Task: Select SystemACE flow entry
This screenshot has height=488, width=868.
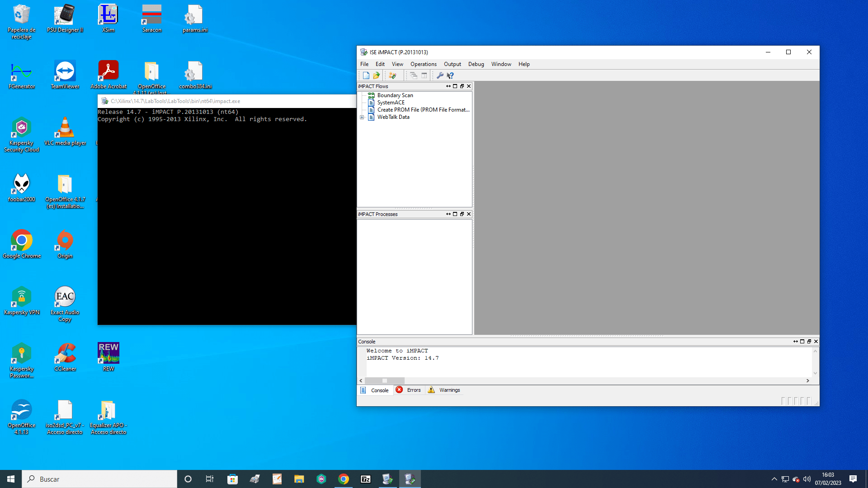Action: click(391, 103)
